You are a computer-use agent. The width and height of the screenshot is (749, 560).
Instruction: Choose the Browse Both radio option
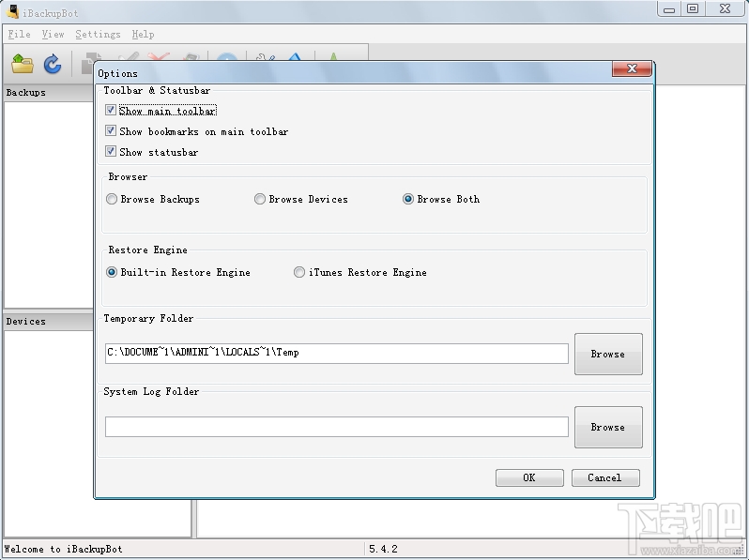click(408, 199)
